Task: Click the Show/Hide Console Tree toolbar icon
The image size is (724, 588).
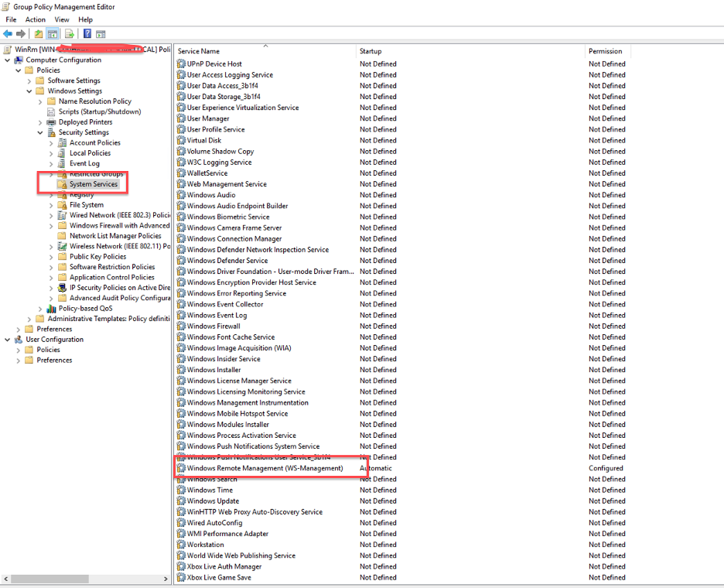Action: 53,33
